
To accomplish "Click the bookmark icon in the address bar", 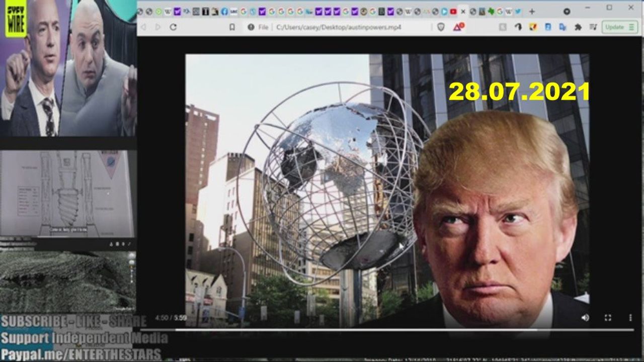I will (x=232, y=27).
